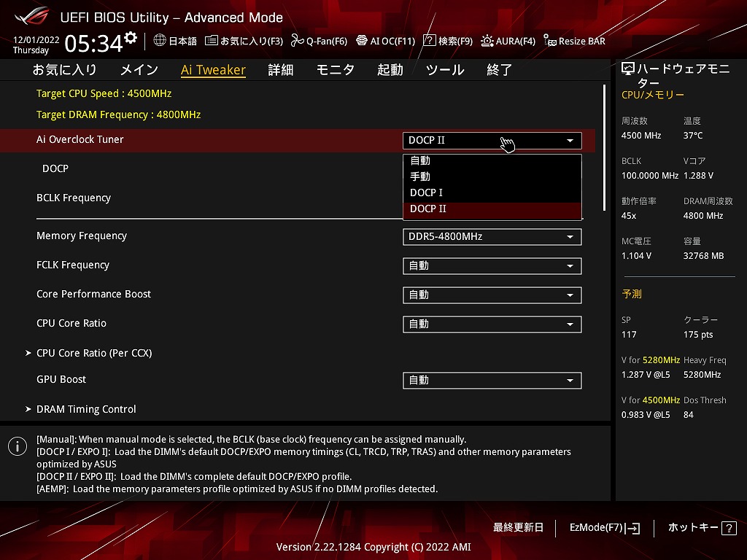Select the DOCP setting row
The image size is (747, 560).
(x=55, y=168)
